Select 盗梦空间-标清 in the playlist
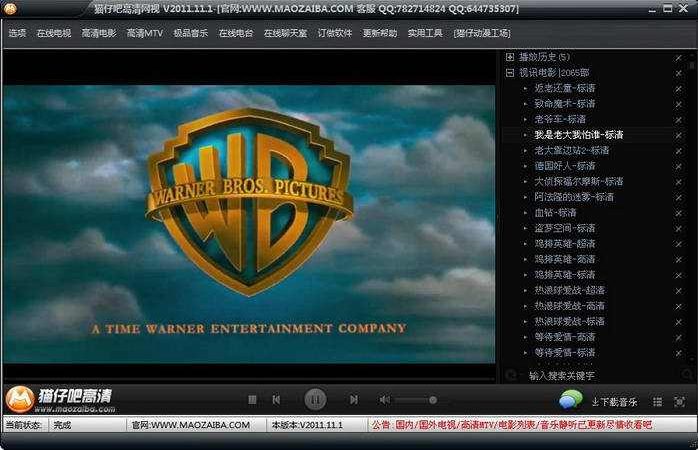 pyautogui.click(x=564, y=228)
